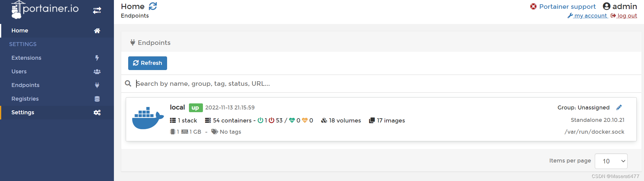Click the lightning bolt Extensions icon
Screen dimensions: 644x181
(97, 58)
